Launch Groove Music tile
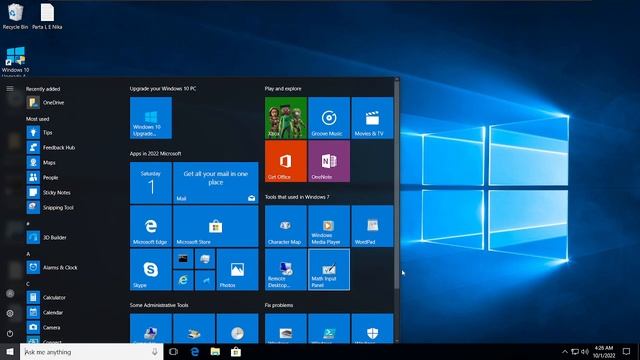640x360 pixels. click(x=329, y=118)
